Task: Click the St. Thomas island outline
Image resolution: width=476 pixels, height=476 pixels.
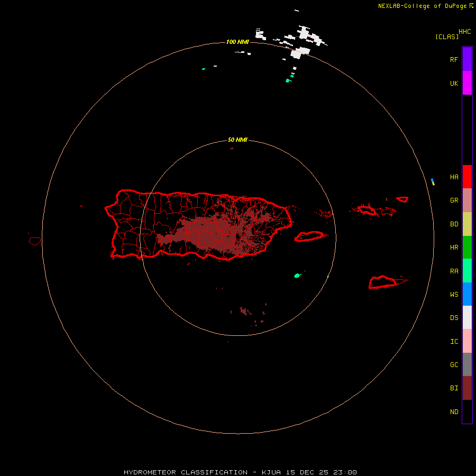Action: [x=367, y=210]
